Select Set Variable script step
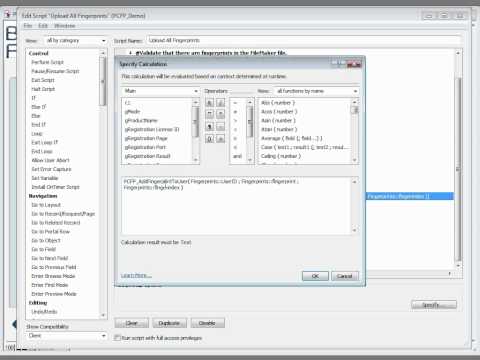The height and width of the screenshot is (360, 480). [x=45, y=178]
